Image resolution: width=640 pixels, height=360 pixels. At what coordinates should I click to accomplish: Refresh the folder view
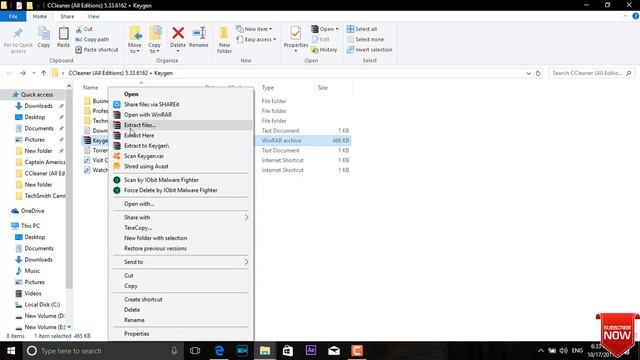click(538, 73)
